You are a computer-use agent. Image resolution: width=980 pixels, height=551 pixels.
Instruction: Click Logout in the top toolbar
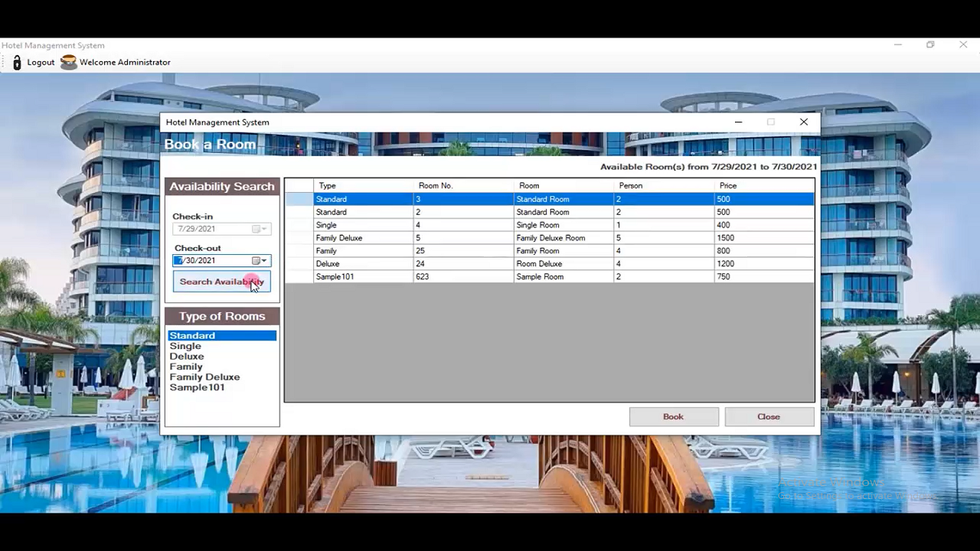click(x=41, y=62)
